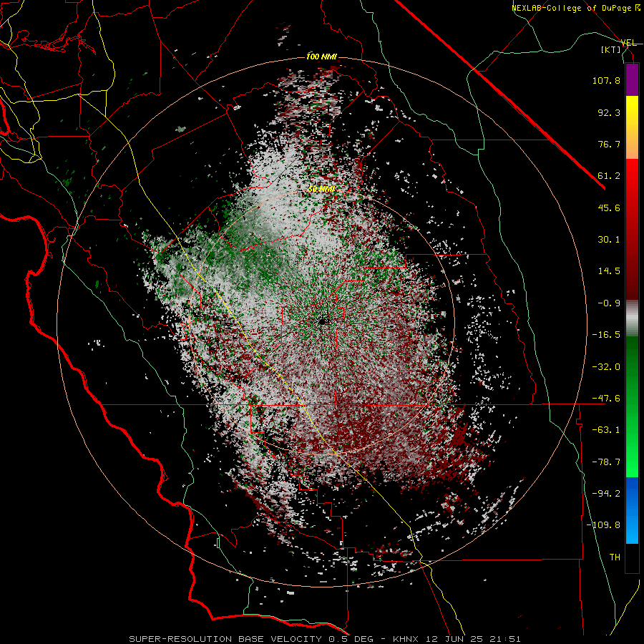The width and height of the screenshot is (644, 644).
Task: Select the -109.8 velocity scale value
Action: [x=603, y=525]
